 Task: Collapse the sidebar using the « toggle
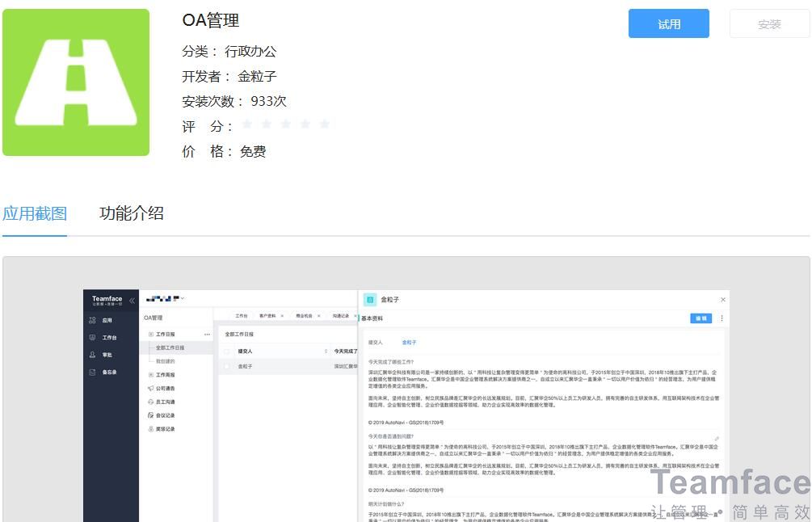point(132,301)
